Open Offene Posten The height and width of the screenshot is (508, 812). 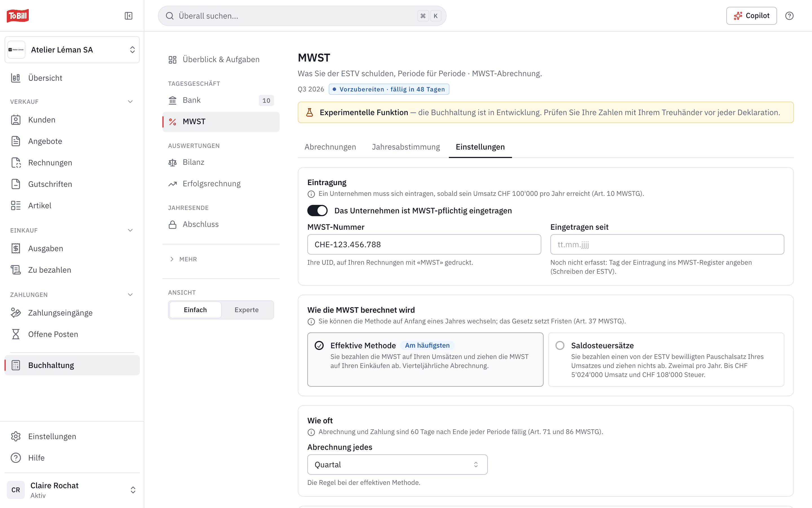pyautogui.click(x=72, y=334)
